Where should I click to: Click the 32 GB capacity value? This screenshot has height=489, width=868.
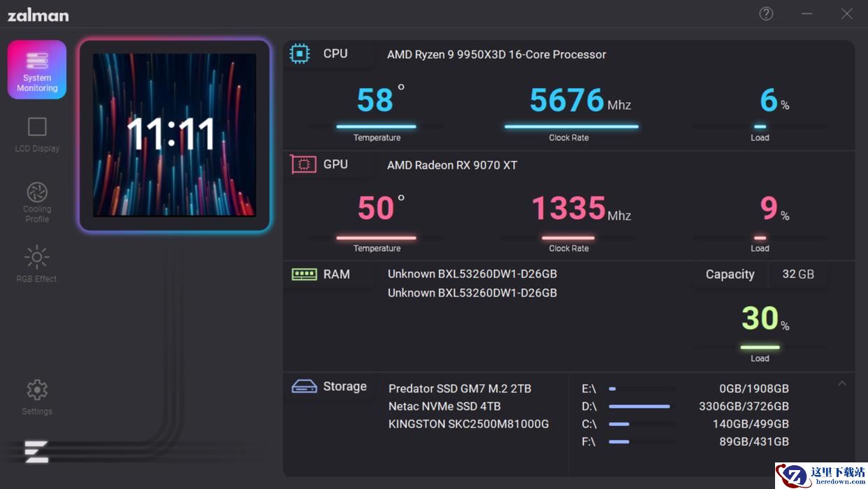click(798, 274)
